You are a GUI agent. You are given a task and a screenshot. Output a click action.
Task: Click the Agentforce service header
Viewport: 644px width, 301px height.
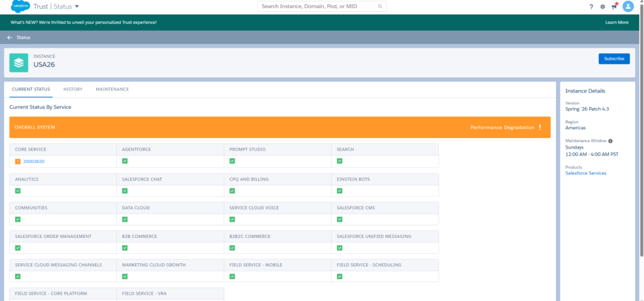pyautogui.click(x=136, y=149)
